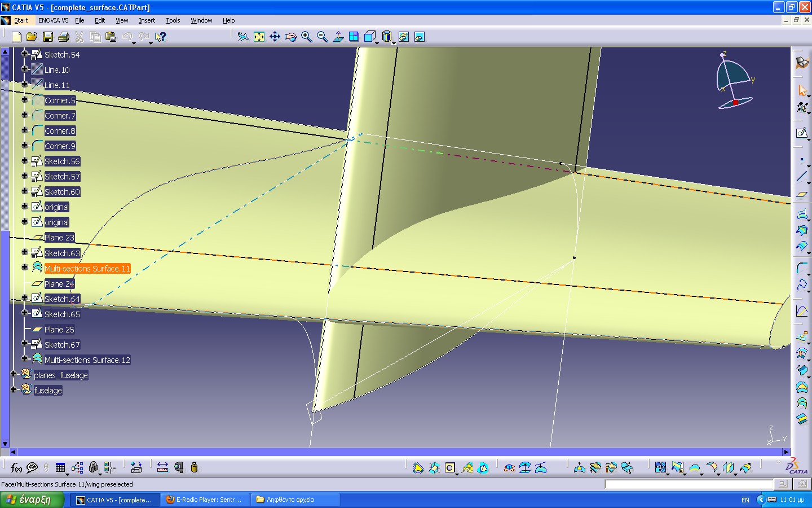This screenshot has height=508, width=812.
Task: Click the Zoom In magnifier
Action: [x=306, y=37]
